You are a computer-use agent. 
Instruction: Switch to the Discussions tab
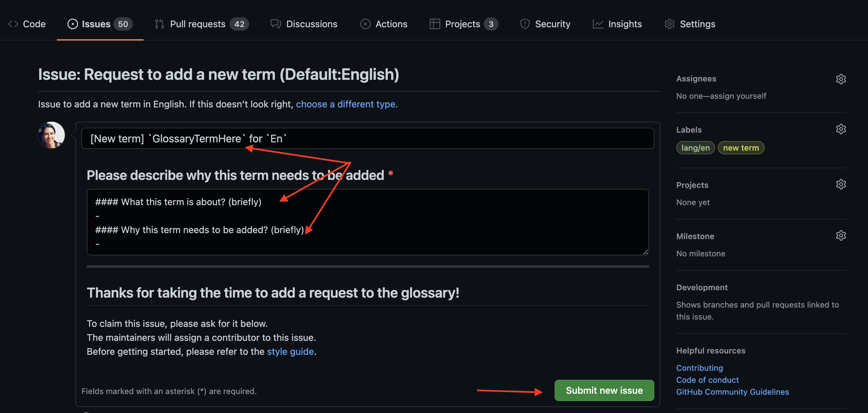tap(304, 24)
